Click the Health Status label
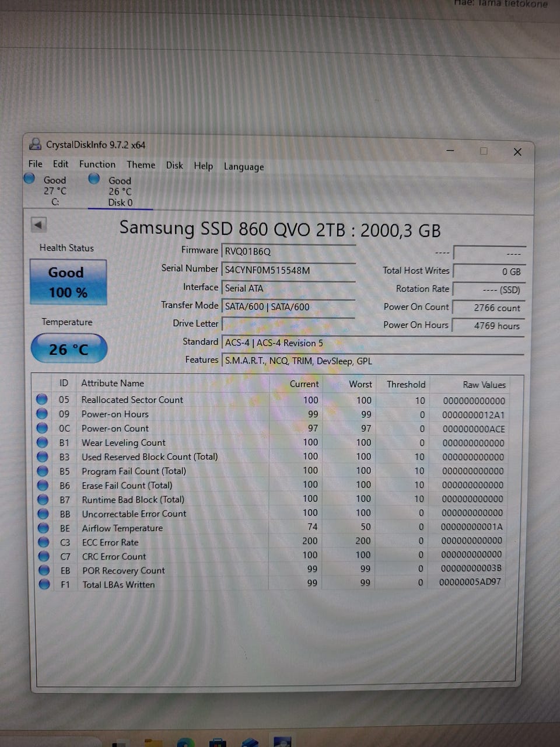 click(66, 248)
